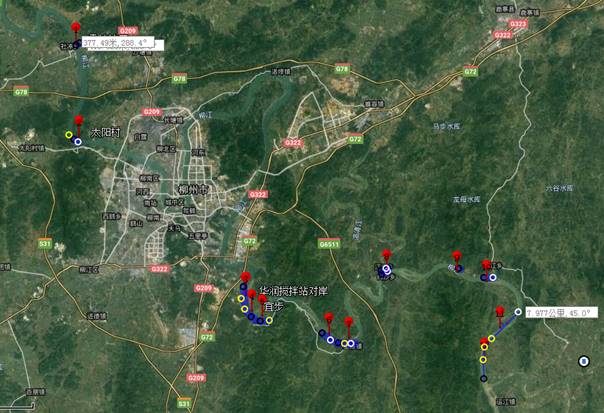The height and width of the screenshot is (413, 604).
Task: Select the yellow ring marker near 太阳村
Action: tap(69, 134)
